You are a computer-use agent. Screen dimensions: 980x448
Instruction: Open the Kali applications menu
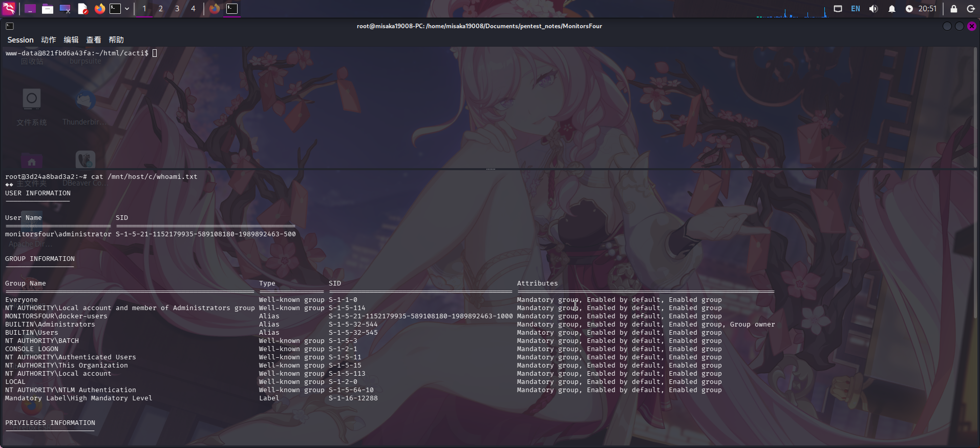coord(9,9)
